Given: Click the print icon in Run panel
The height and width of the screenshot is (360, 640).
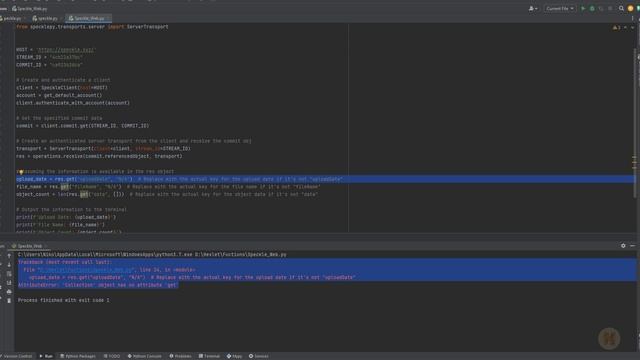Looking at the screenshot, I should pyautogui.click(x=9, y=291).
